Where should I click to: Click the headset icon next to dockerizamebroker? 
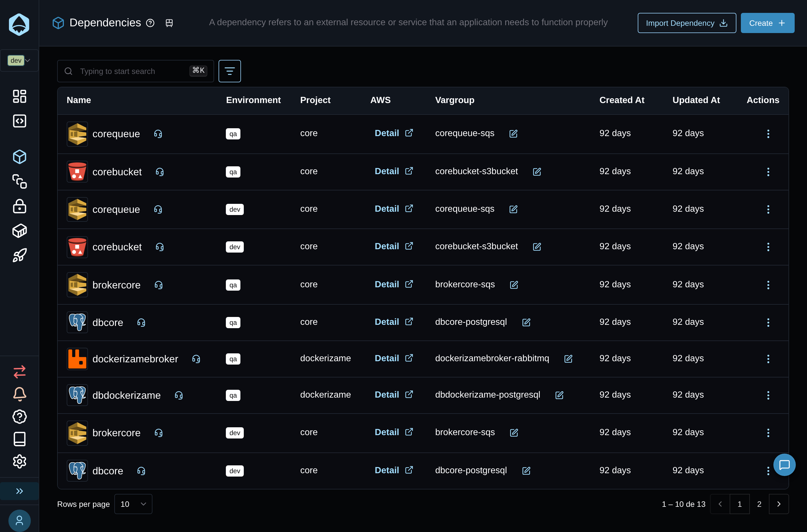[196, 359]
